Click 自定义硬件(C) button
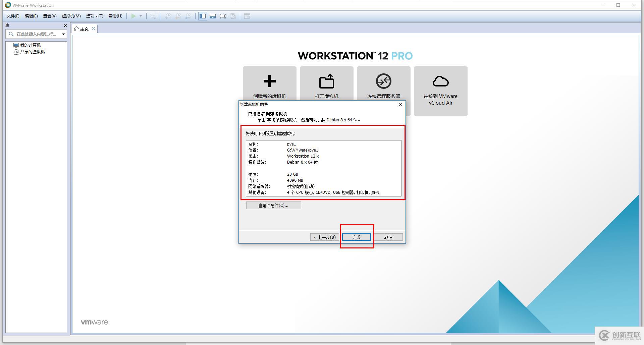This screenshot has height=345, width=644. [273, 205]
